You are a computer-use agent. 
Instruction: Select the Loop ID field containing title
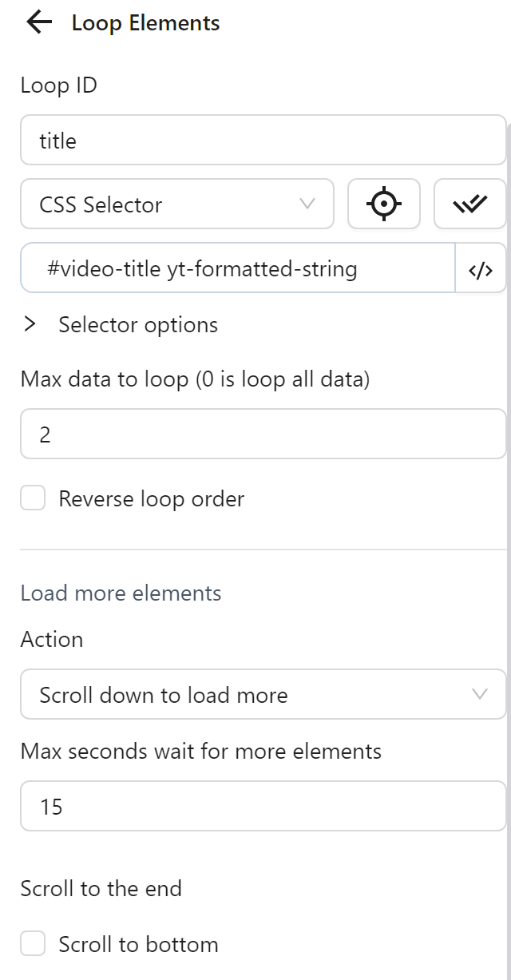tap(263, 140)
